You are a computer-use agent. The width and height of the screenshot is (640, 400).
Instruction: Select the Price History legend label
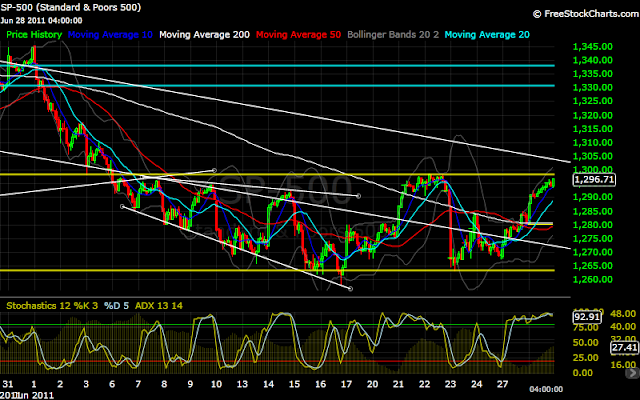pos(34,35)
